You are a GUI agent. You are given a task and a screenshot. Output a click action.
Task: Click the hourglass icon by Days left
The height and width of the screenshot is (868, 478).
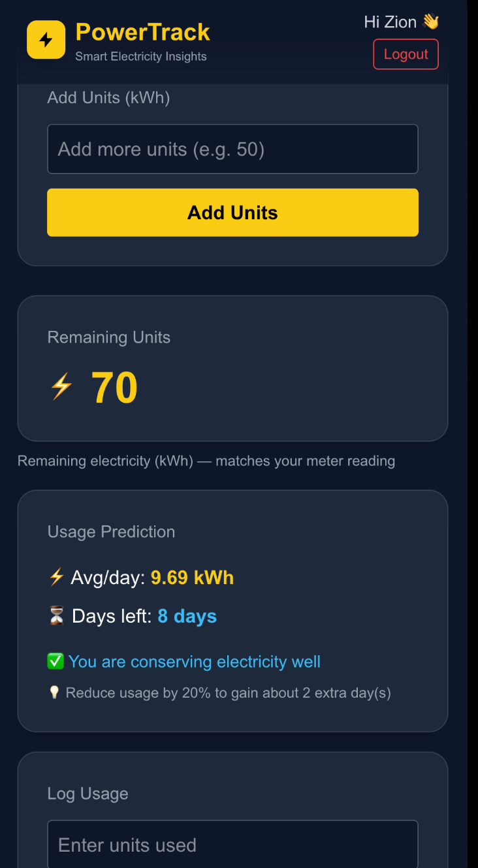[57, 616]
